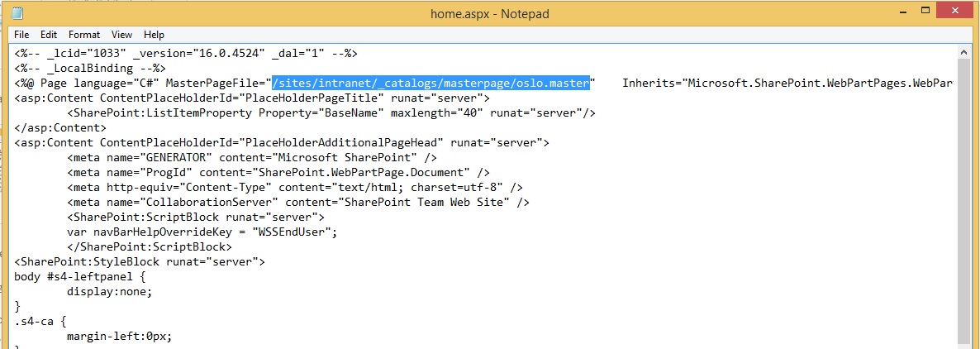Click the "PlaceHolderPageTitle" content line

click(x=252, y=98)
